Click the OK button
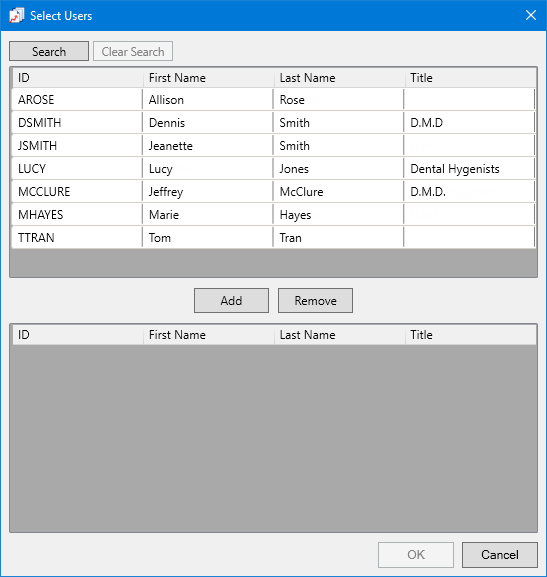Screen dimensions: 547x577 (x=416, y=555)
